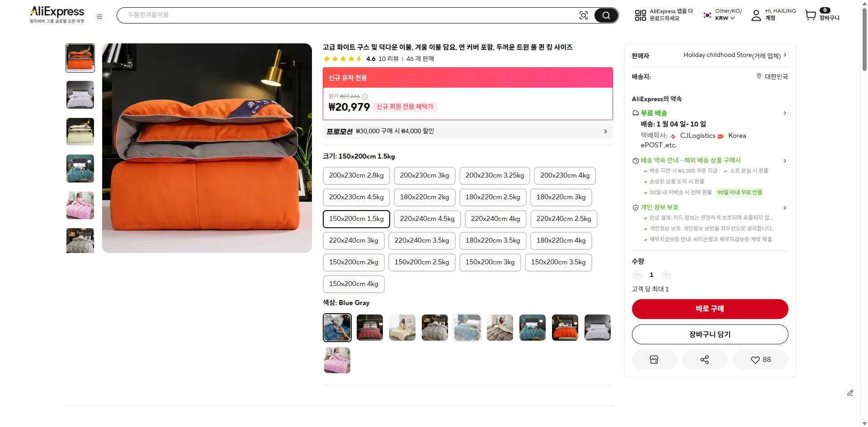Increase quantity with plus button
Screen dimensions: 868x427
coord(666,275)
